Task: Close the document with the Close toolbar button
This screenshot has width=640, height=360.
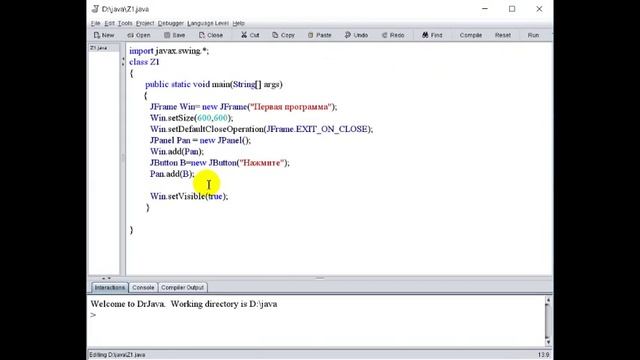Action: click(x=211, y=35)
